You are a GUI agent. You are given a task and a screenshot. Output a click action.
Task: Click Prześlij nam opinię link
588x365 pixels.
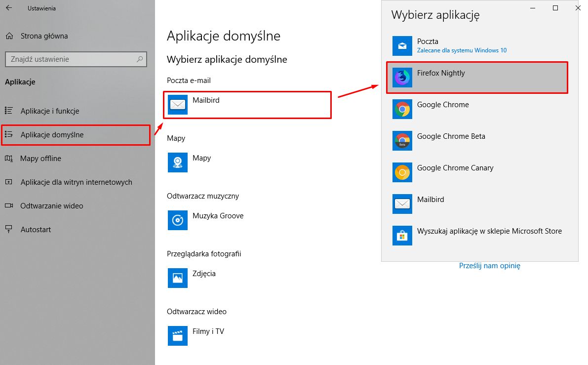490,265
